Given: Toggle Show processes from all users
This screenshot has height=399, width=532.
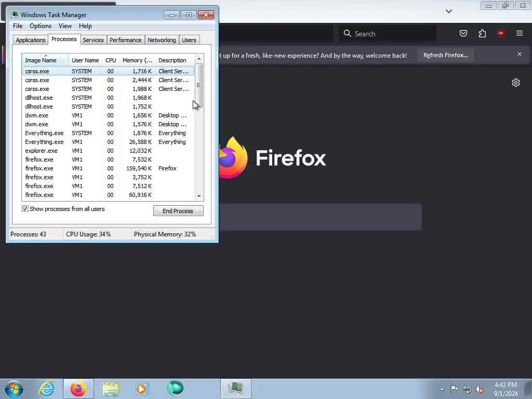Looking at the screenshot, I should point(25,209).
